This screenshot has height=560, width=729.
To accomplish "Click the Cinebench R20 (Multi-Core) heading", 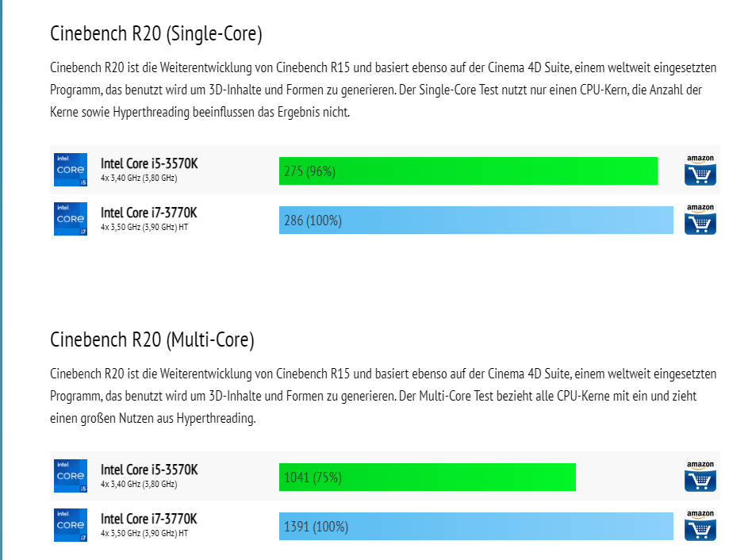I will pyautogui.click(x=152, y=340).
